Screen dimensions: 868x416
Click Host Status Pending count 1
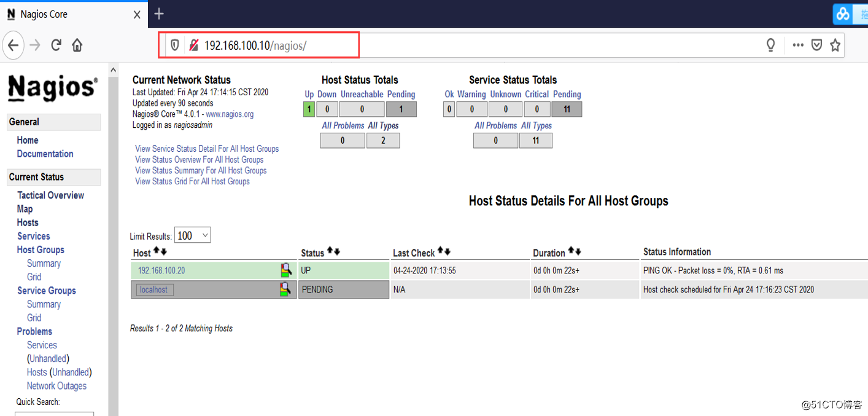[x=401, y=109]
